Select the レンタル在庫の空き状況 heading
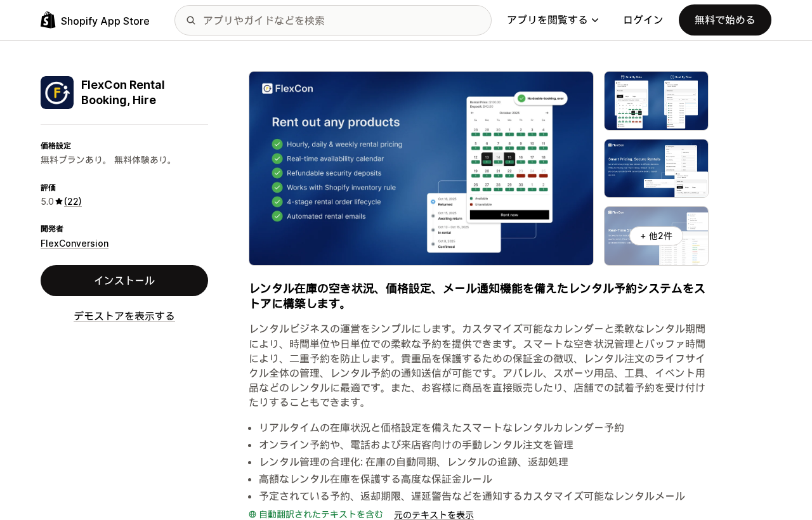Image resolution: width=812 pixels, height=520 pixels. pos(477,296)
